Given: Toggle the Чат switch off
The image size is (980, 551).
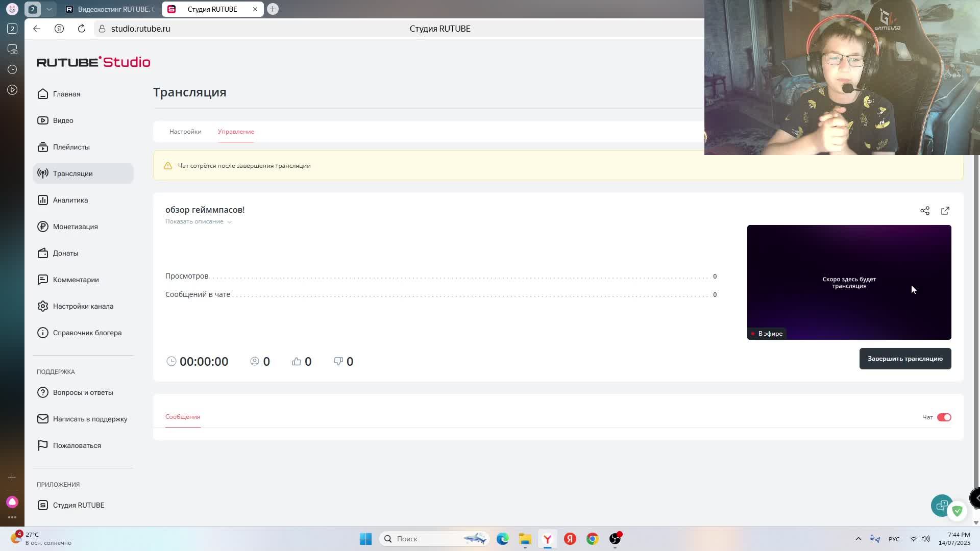Looking at the screenshot, I should pos(944,417).
